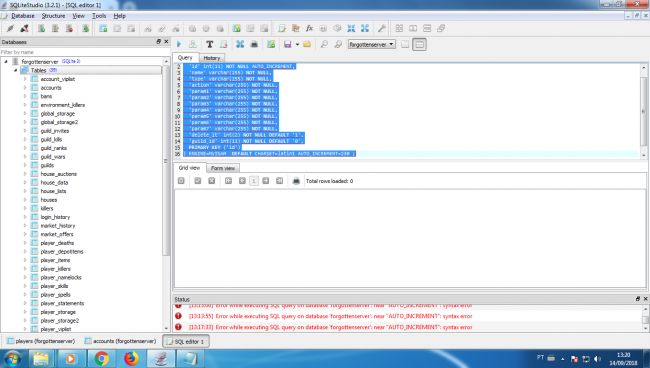This screenshot has width=650, height=368.
Task: Click Commit checkmark in grid toolbar
Action: [198, 181]
